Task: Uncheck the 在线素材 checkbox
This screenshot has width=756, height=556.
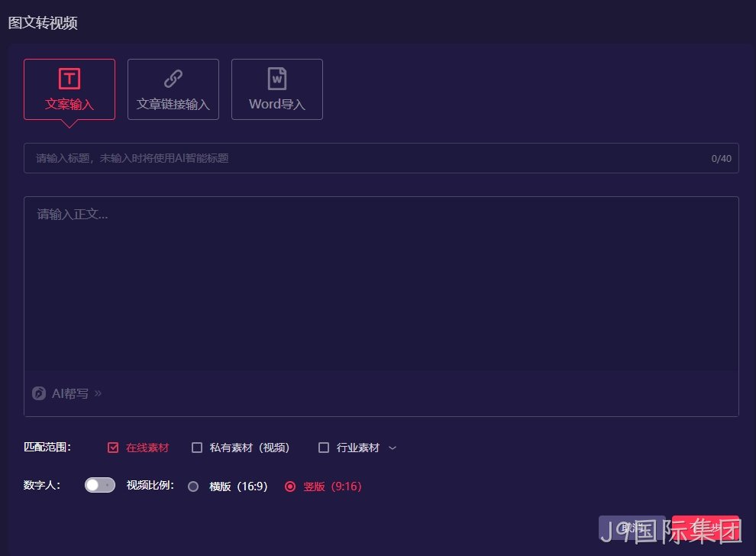Action: [113, 448]
